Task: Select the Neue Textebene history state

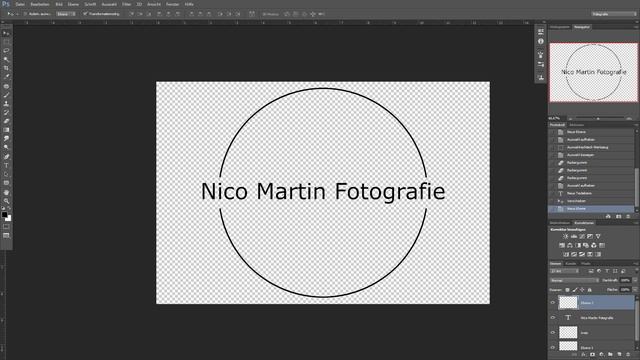Action: pyautogui.click(x=591, y=193)
